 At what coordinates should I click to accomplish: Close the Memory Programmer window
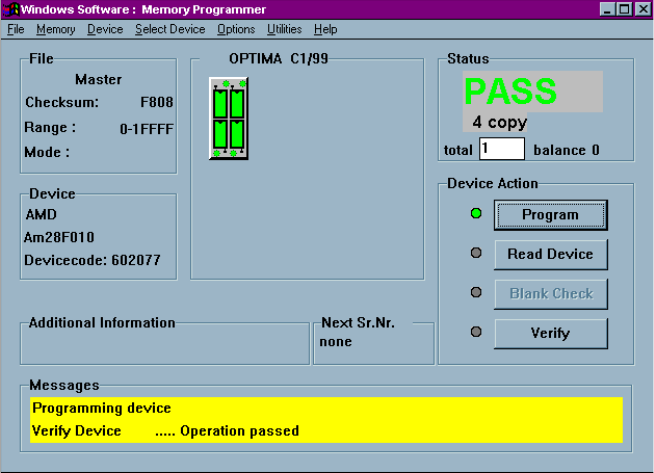click(x=643, y=9)
